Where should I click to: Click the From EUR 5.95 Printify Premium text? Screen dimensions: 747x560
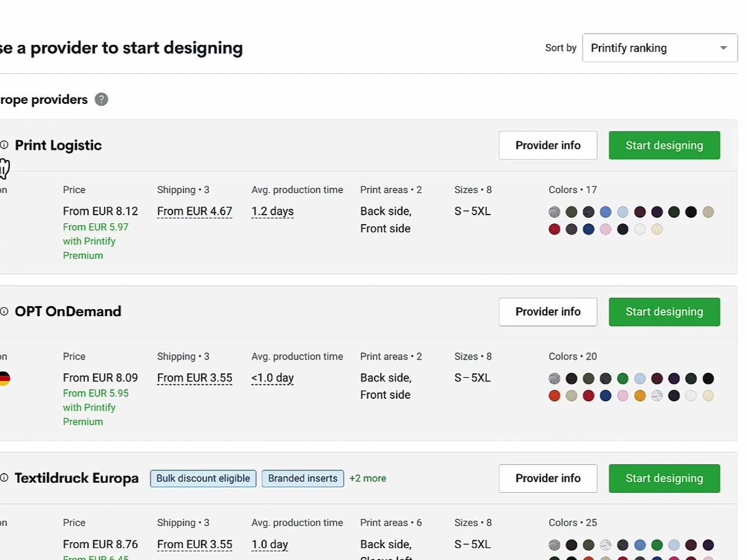pyautogui.click(x=96, y=408)
